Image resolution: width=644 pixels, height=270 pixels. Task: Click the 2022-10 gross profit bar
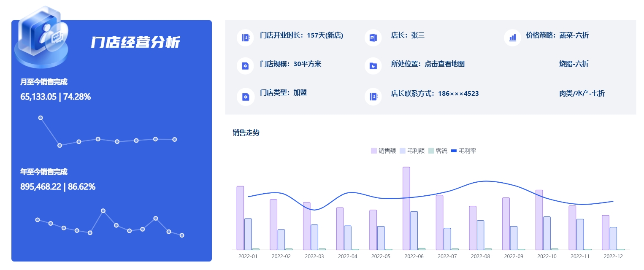pyautogui.click(x=547, y=233)
